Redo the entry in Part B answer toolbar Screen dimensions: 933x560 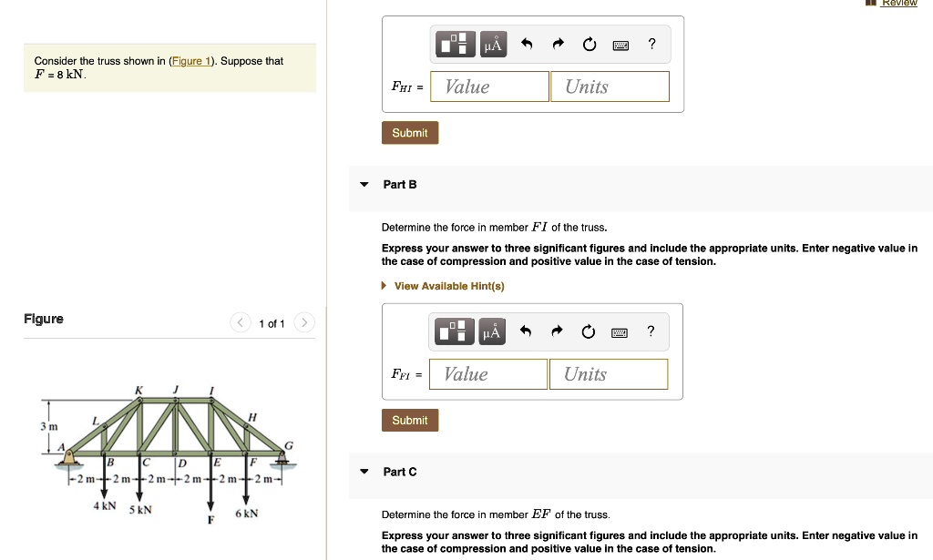[556, 331]
